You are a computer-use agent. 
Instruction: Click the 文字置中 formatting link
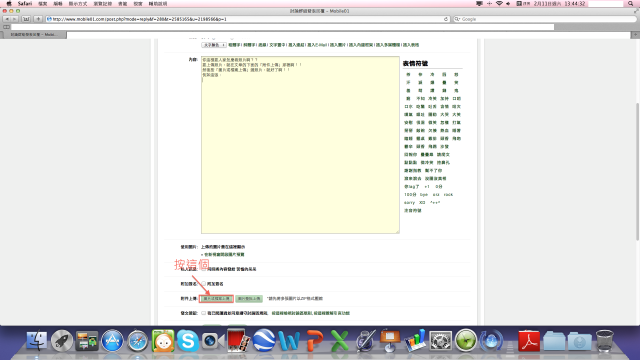(x=277, y=45)
